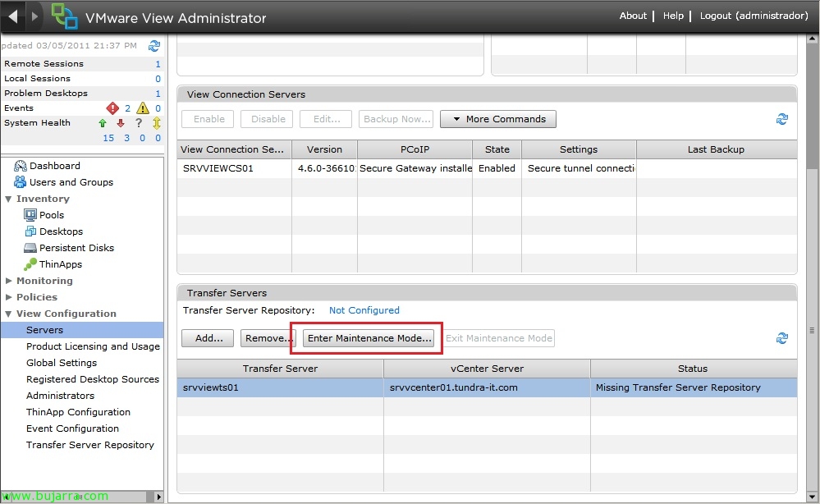
Task: Click Enter Maintenance Mode button
Action: pyautogui.click(x=369, y=338)
